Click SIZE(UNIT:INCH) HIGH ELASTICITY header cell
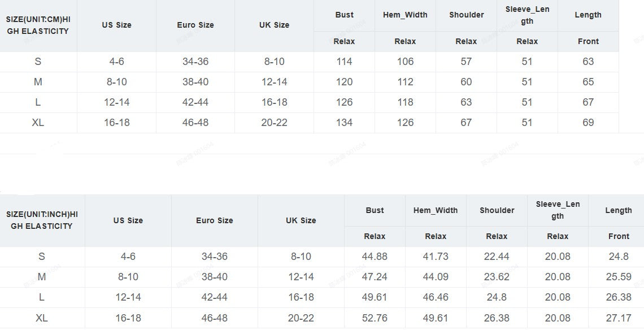The height and width of the screenshot is (330, 644). [42, 220]
